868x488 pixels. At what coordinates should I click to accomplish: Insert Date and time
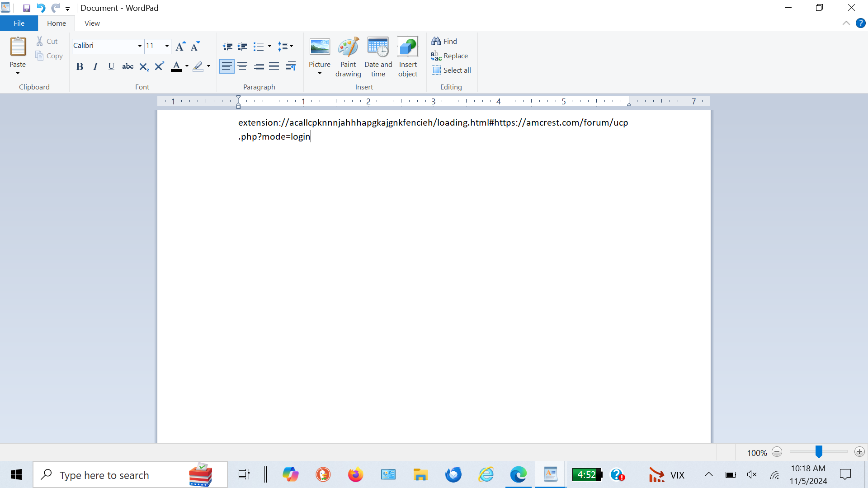tap(378, 57)
